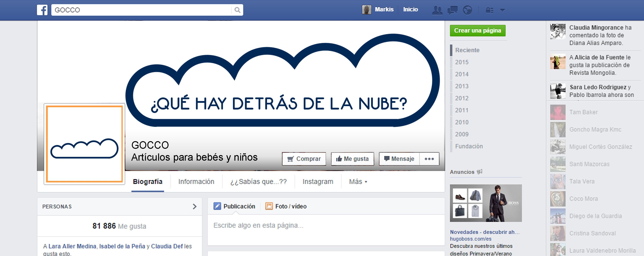Open notifications globe icon

click(467, 10)
